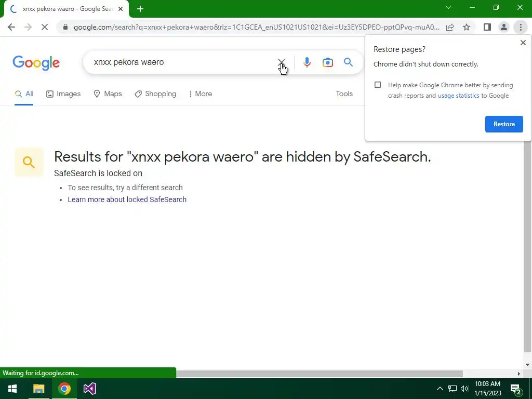532x399 pixels.
Task: Open Chrome's three-dot menu
Action: click(x=521, y=27)
